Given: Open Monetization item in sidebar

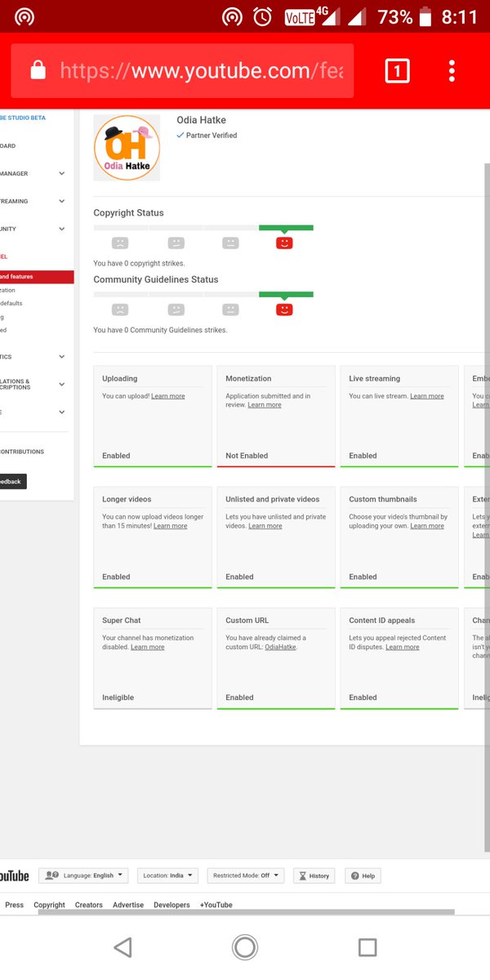Looking at the screenshot, I should [x=7, y=290].
